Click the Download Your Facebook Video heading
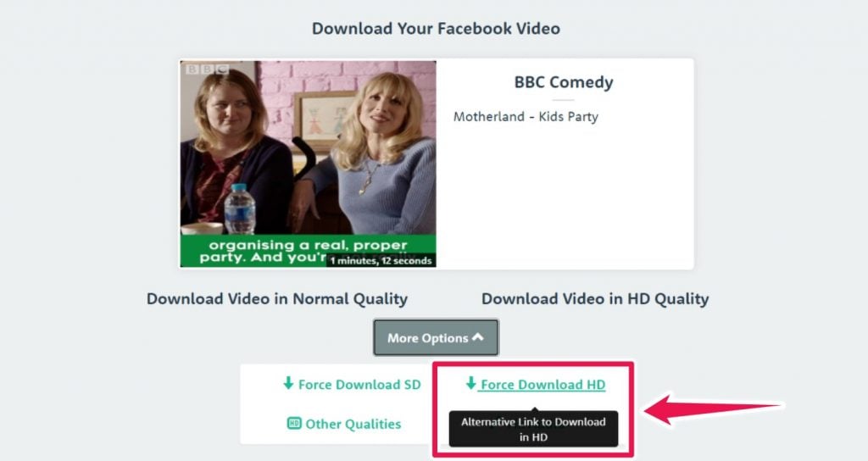The image size is (868, 461). (x=436, y=29)
